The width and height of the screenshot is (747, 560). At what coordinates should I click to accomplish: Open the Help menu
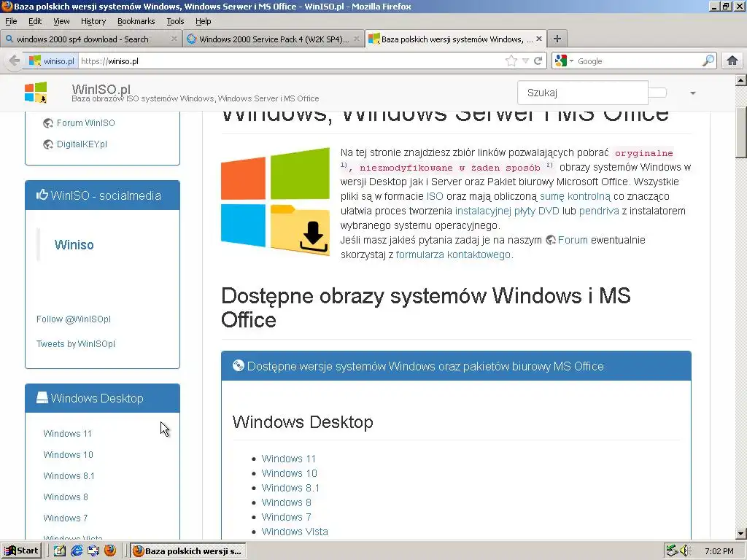203,21
